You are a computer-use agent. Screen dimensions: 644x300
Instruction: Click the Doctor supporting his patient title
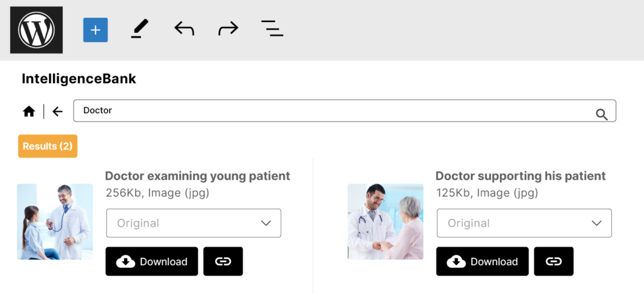tap(520, 176)
